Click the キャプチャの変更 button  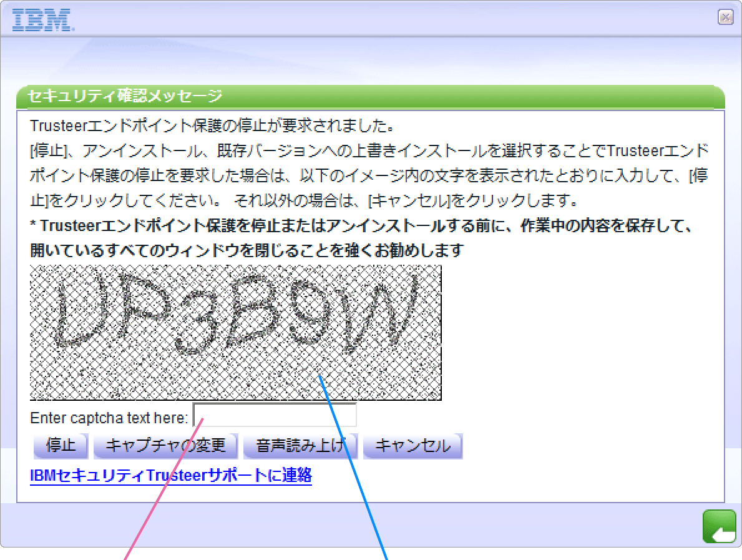pyautogui.click(x=165, y=446)
